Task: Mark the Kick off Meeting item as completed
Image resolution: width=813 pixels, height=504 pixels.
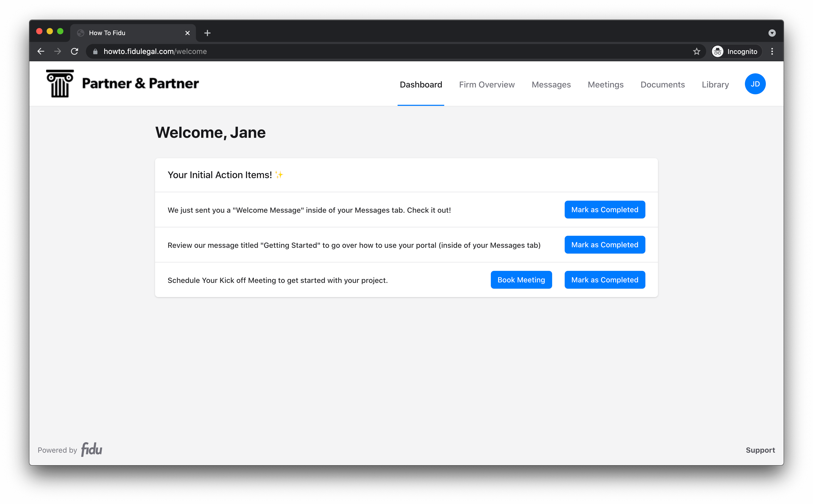Action: click(605, 280)
